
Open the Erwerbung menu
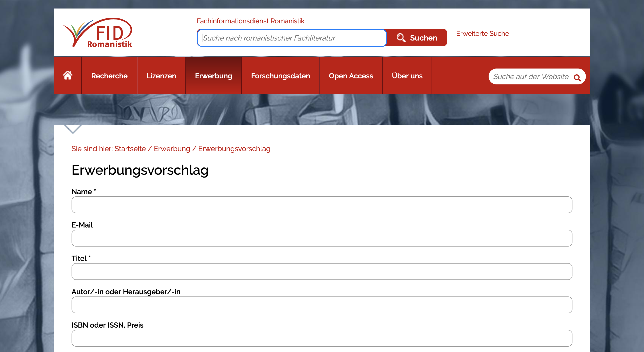coord(214,76)
